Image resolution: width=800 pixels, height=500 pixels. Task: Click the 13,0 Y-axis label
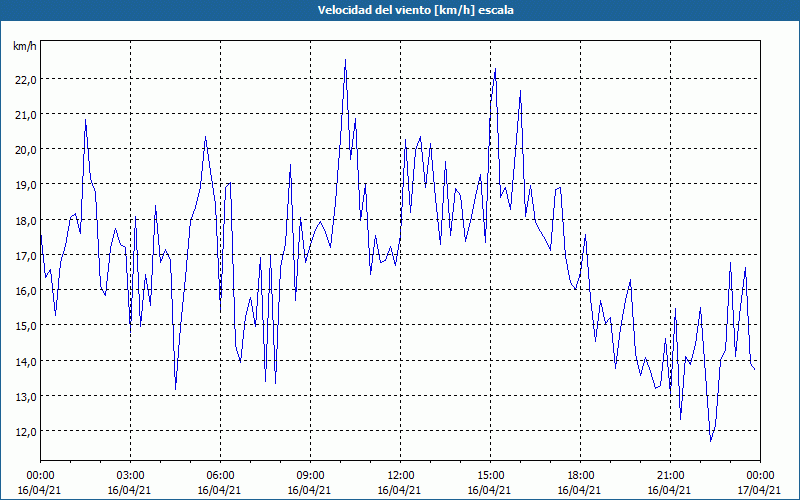(26, 397)
